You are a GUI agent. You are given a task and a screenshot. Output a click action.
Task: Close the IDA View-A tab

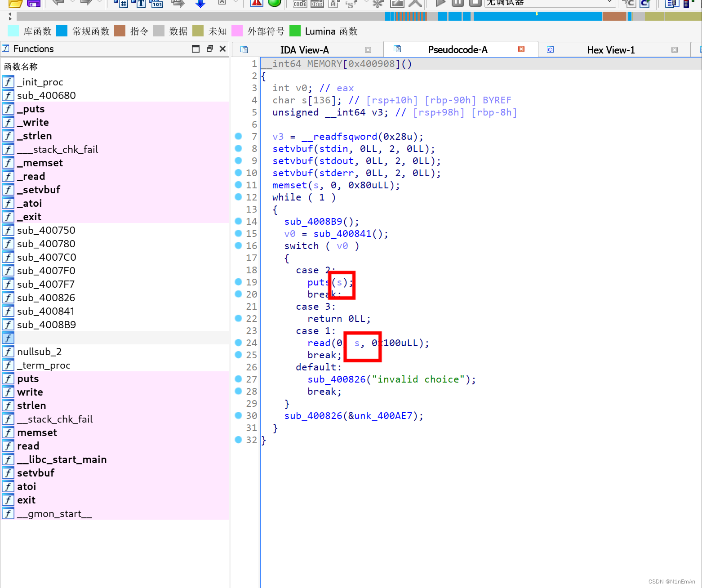click(x=368, y=50)
